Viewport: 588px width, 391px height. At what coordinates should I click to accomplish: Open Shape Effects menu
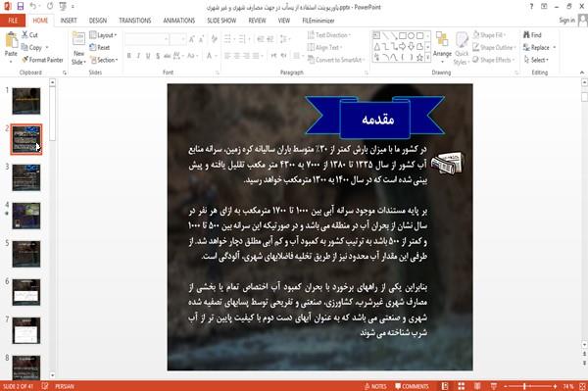point(493,60)
